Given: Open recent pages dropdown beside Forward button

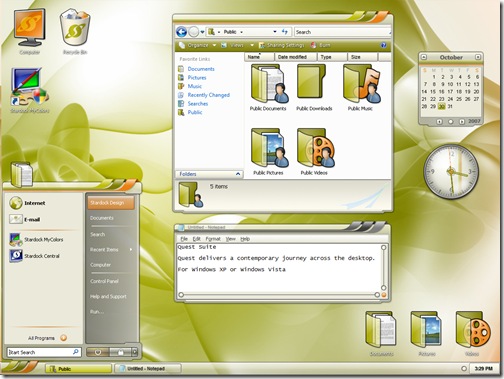Looking at the screenshot, I should (202, 32).
